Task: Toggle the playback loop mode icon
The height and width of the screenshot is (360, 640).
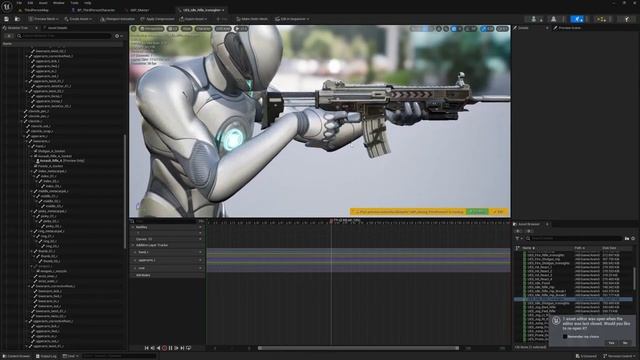Action: [189, 348]
